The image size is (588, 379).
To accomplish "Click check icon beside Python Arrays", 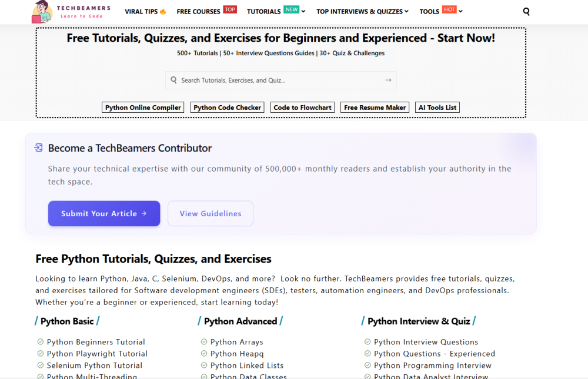I will (204, 342).
